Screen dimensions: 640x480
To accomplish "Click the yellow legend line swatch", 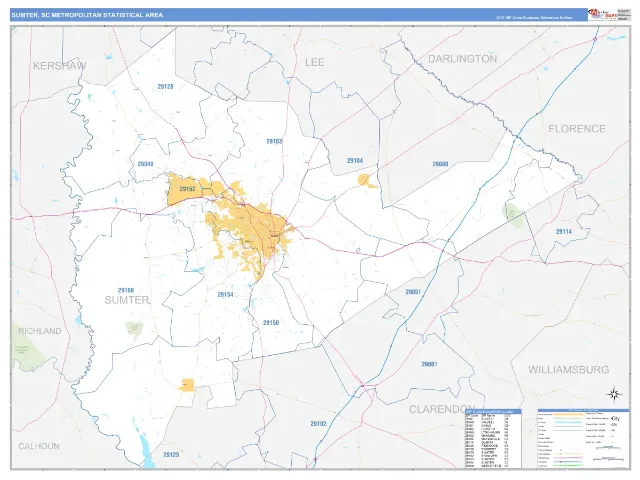I will tap(567, 414).
